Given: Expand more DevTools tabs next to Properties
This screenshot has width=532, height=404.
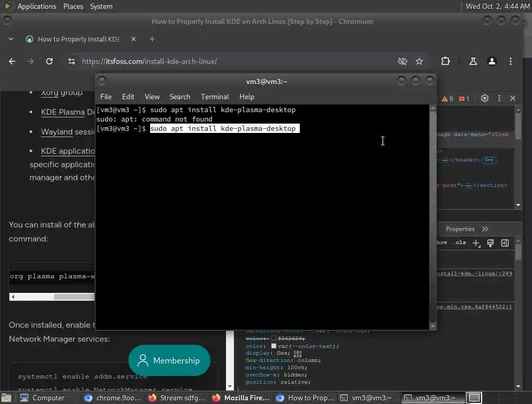Looking at the screenshot, I should [485, 229].
